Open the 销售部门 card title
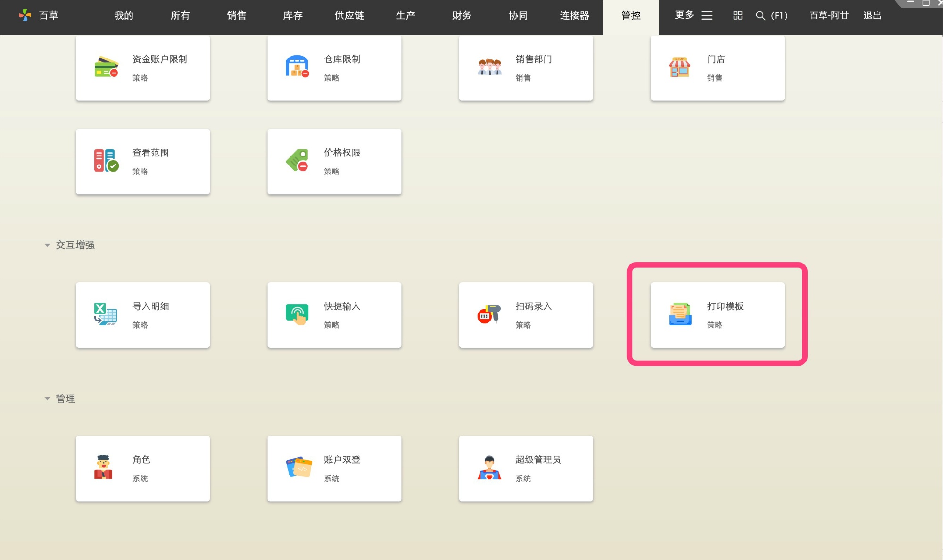 pyautogui.click(x=534, y=59)
